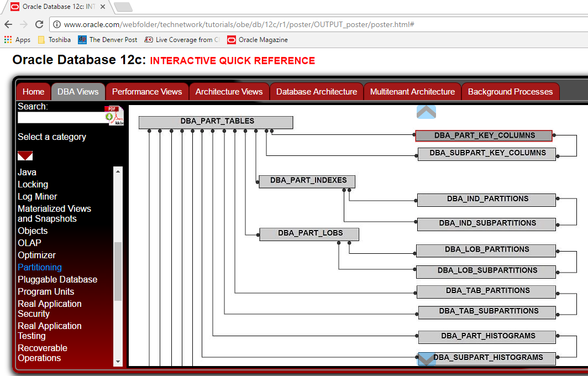Click the category list scrollbar thumb
Screen dimensions: 588x376
tap(118, 271)
